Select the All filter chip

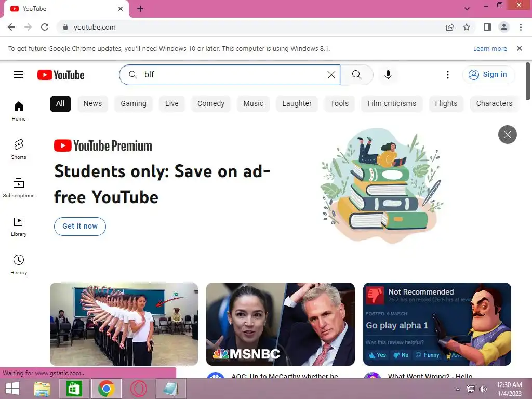coord(60,103)
